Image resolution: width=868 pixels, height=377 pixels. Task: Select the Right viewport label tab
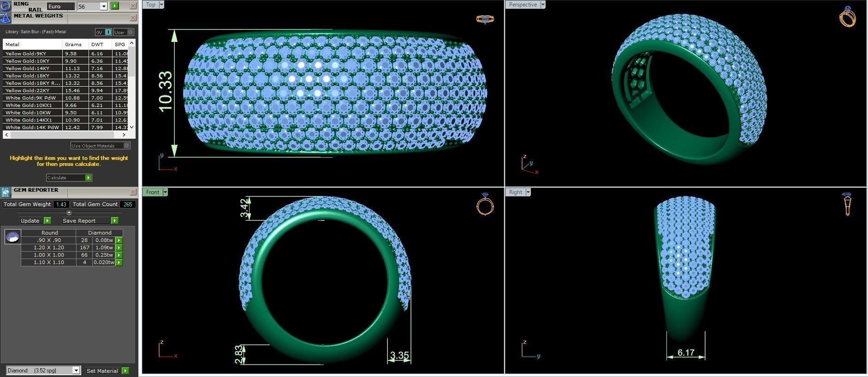(x=516, y=192)
